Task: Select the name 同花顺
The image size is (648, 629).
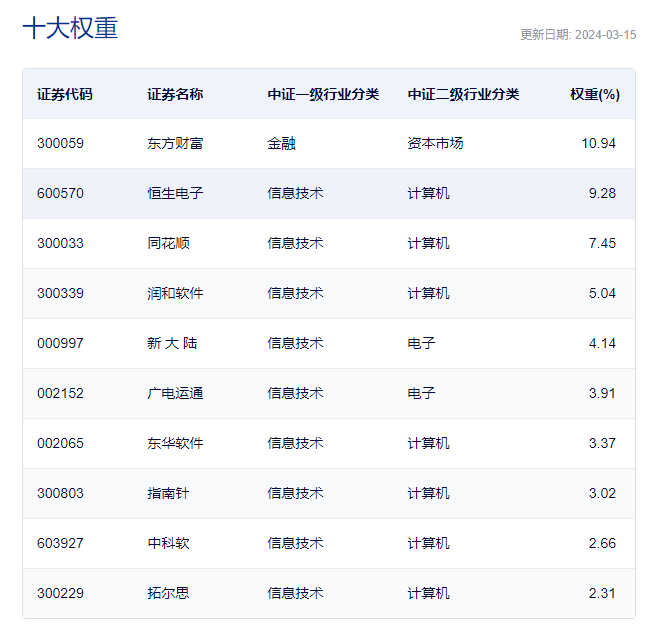Action: (169, 243)
